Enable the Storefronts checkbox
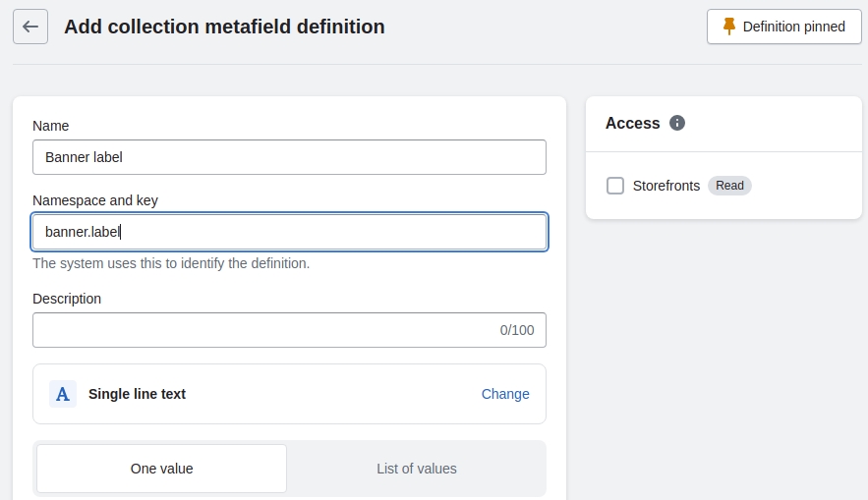 coord(615,186)
